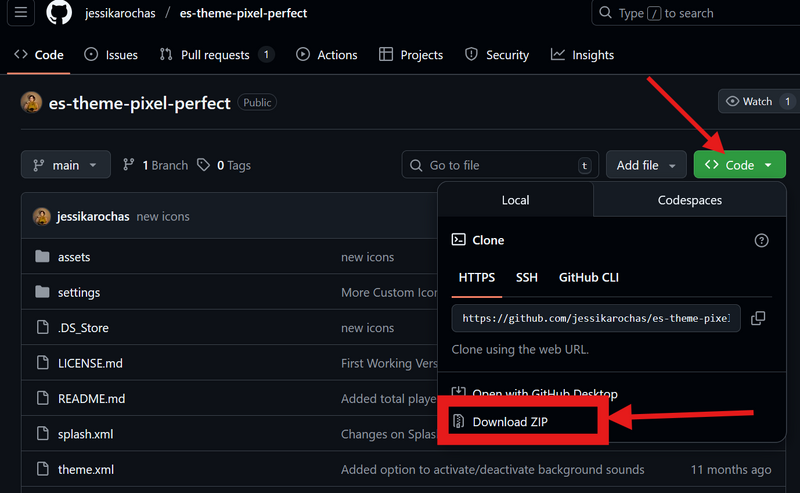Open the settings folder

(x=78, y=292)
